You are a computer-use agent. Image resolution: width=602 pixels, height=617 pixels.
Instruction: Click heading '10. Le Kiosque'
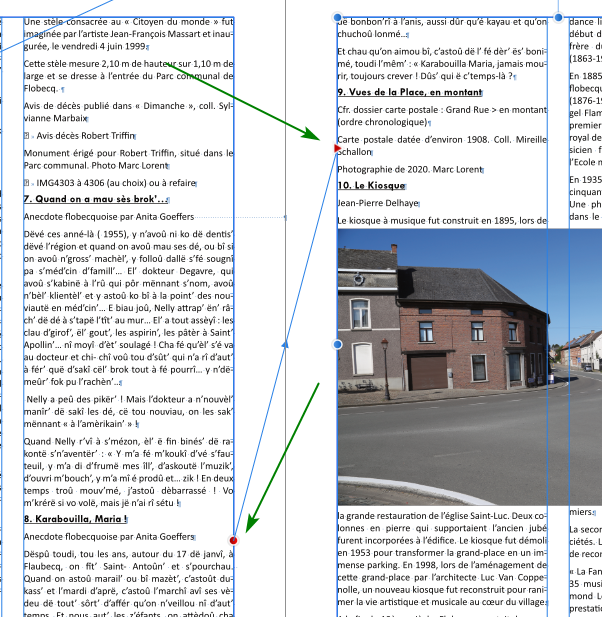coord(371,185)
